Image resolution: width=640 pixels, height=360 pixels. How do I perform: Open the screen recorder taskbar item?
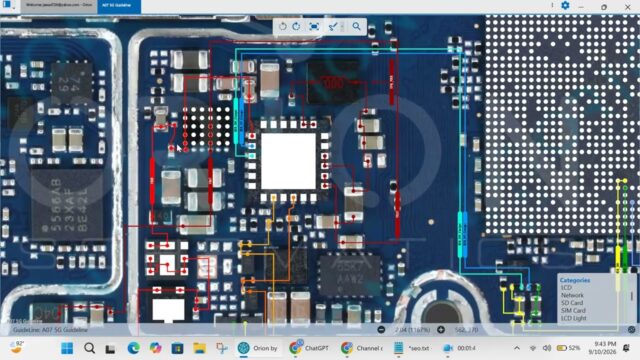pyautogui.click(x=460, y=348)
